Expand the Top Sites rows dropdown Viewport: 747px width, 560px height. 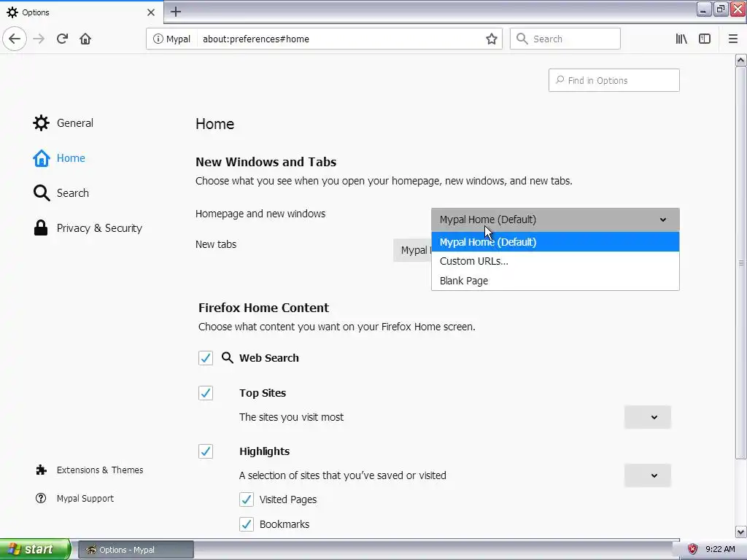coord(648,417)
